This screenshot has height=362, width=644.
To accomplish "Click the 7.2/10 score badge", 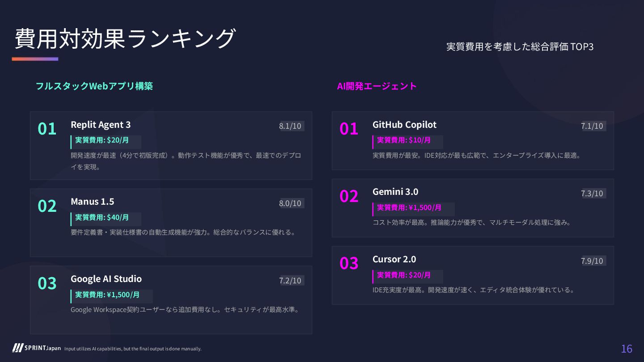I will (291, 281).
